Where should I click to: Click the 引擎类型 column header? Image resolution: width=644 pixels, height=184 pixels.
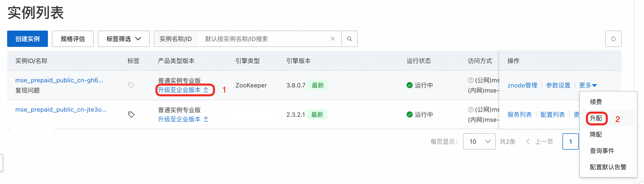(247, 61)
